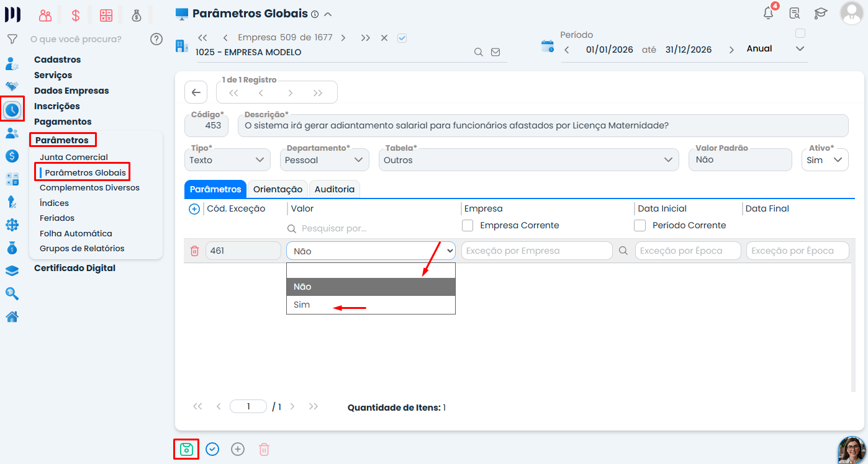Click the document search icon in the top bar
Viewport: 868px width, 464px height.
pos(794,13)
